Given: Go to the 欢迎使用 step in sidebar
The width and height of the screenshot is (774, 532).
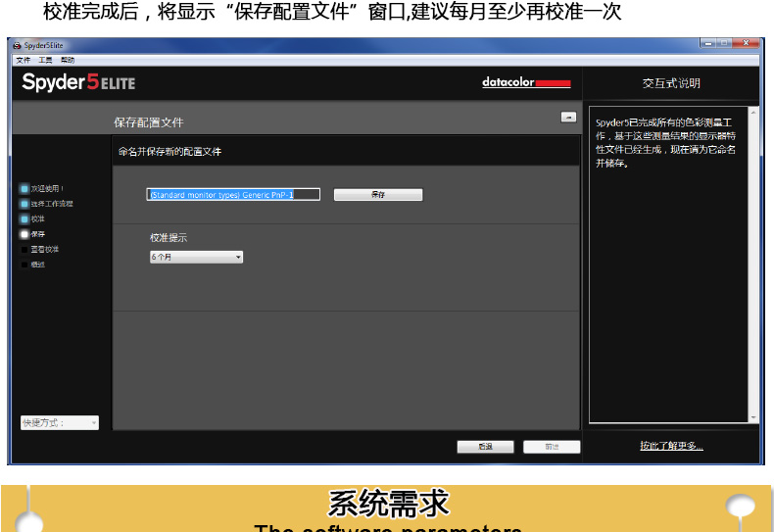Looking at the screenshot, I should pyautogui.click(x=42, y=188).
